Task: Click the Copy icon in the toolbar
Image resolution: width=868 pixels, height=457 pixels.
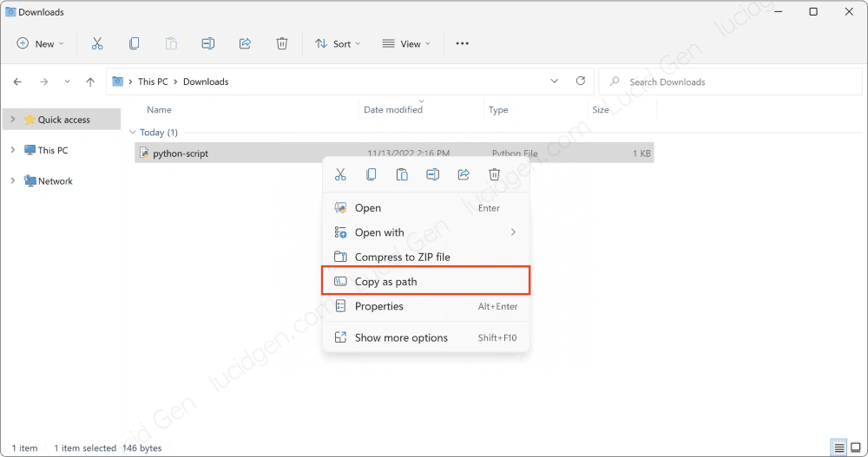Action: tap(134, 43)
